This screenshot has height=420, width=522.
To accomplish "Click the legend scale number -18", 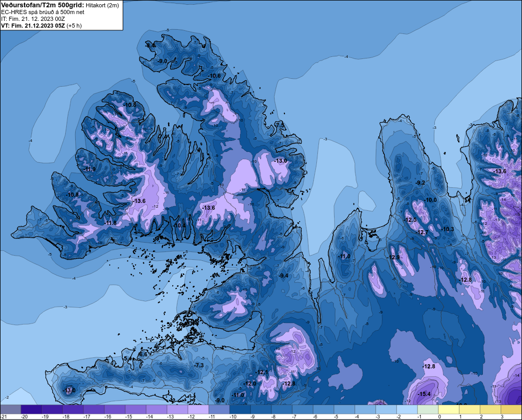I will tap(66, 417).
